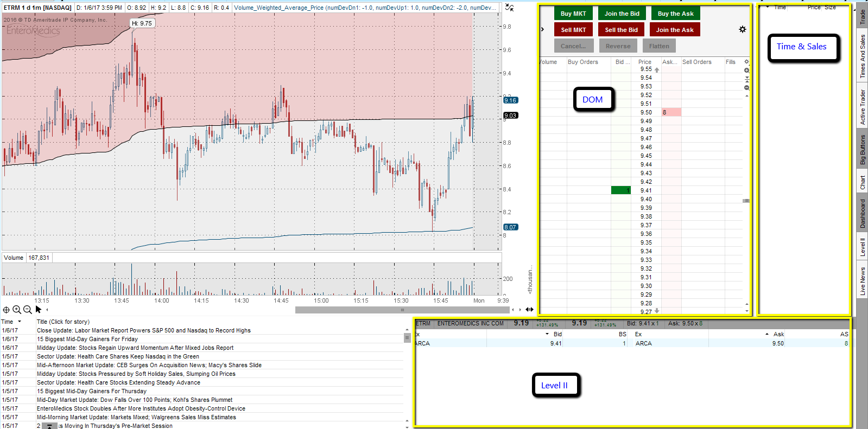Click the chart zoom in magnifier

17,310
